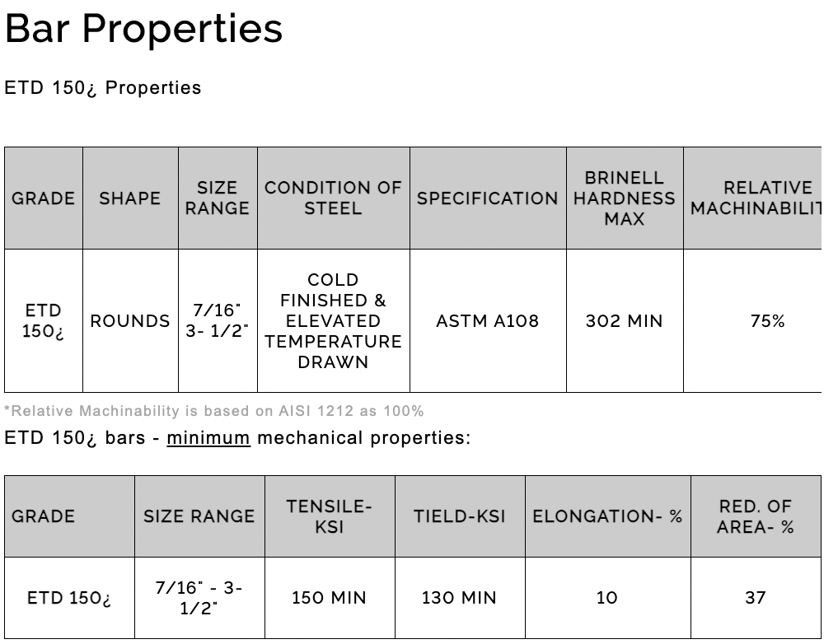
Task: Select the "ELONGATION- %" header cell
Action: point(608,516)
